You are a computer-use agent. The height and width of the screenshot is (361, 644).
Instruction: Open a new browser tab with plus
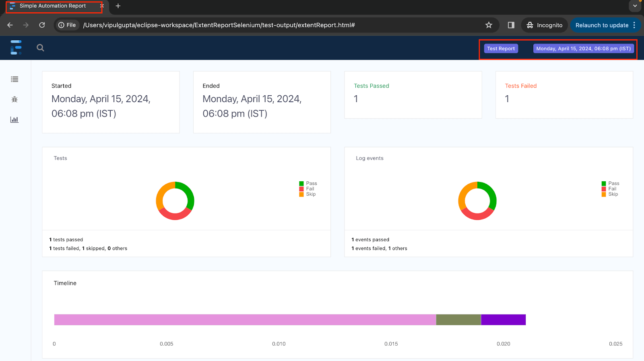(118, 6)
